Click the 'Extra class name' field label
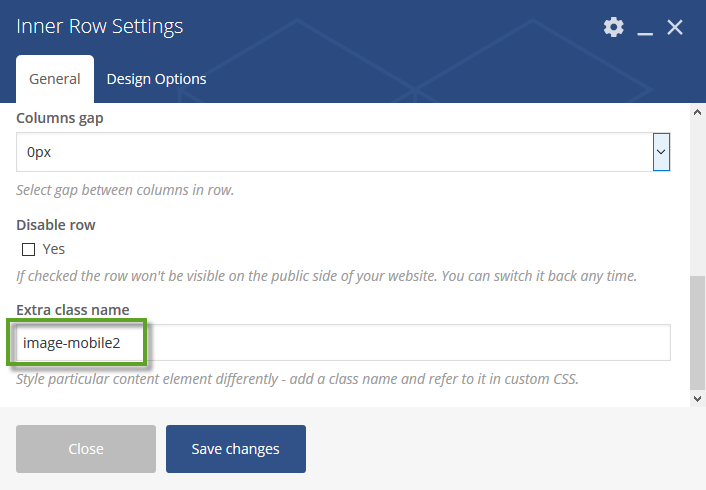 [x=73, y=310]
